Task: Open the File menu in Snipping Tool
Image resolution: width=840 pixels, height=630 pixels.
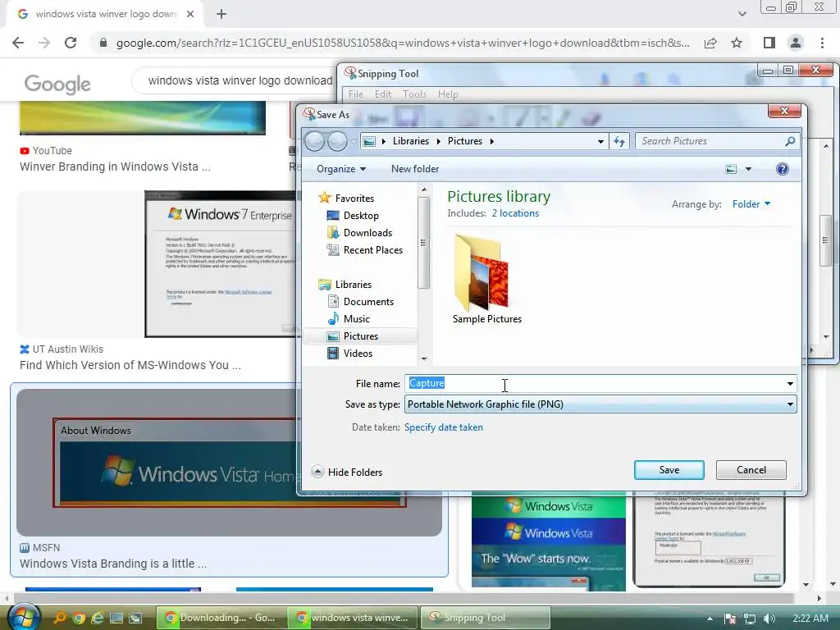Action: [356, 94]
